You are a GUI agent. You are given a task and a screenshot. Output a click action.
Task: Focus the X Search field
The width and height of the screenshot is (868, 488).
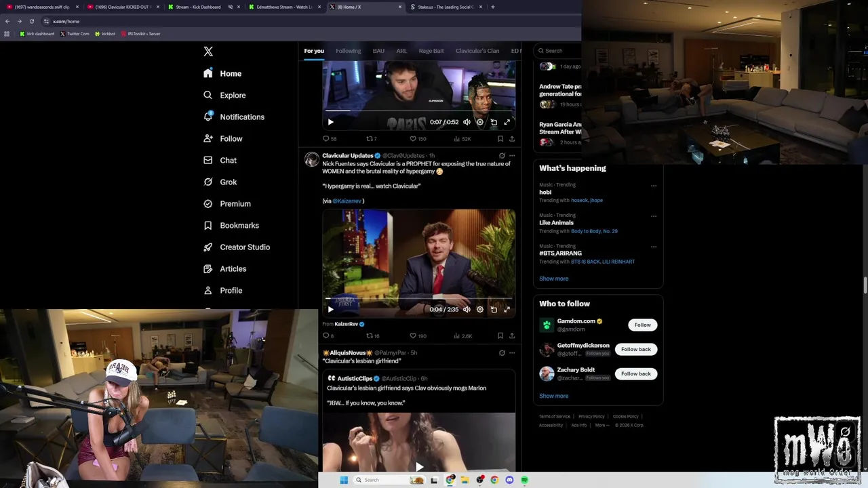557,51
